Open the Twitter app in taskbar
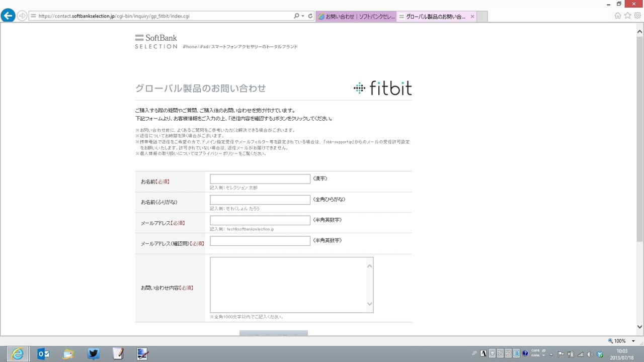The width and height of the screenshot is (644, 362). (x=93, y=354)
